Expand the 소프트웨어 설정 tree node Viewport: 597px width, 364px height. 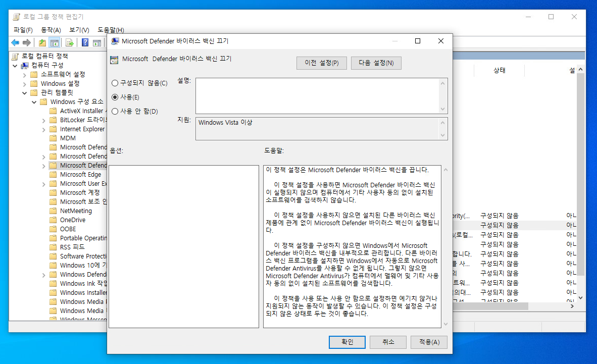pyautogui.click(x=24, y=75)
